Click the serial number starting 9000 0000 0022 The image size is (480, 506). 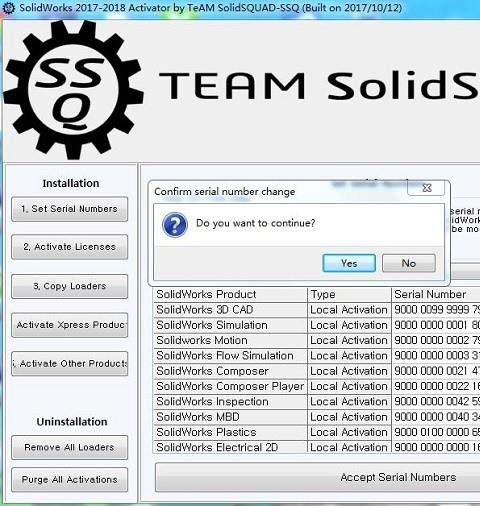point(436,386)
